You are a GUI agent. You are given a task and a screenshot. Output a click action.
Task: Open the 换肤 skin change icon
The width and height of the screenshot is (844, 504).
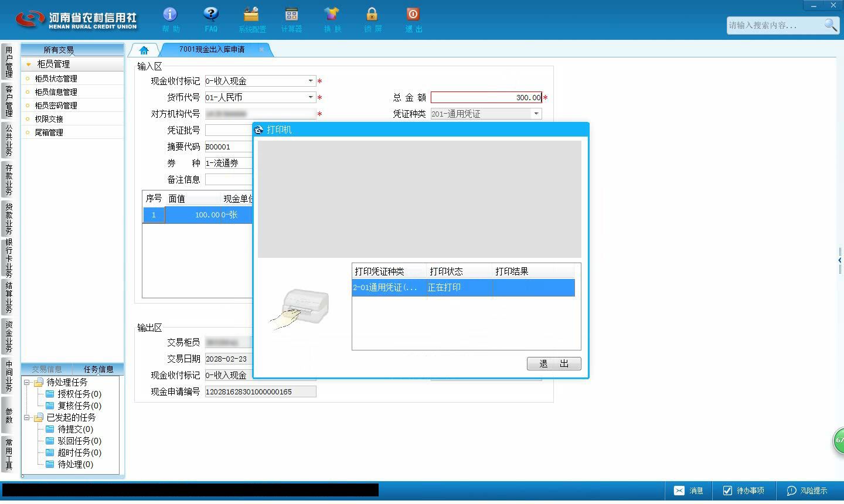pos(332,14)
